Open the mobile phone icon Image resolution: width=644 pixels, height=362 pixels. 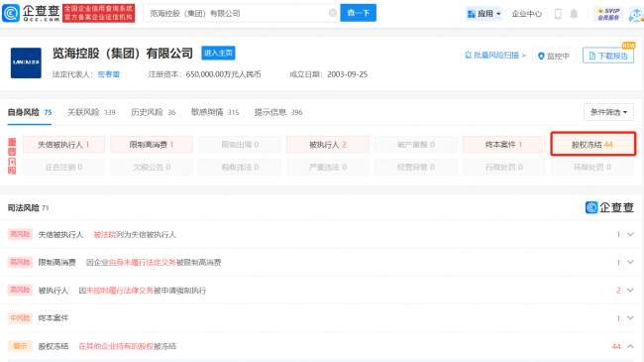558,14
